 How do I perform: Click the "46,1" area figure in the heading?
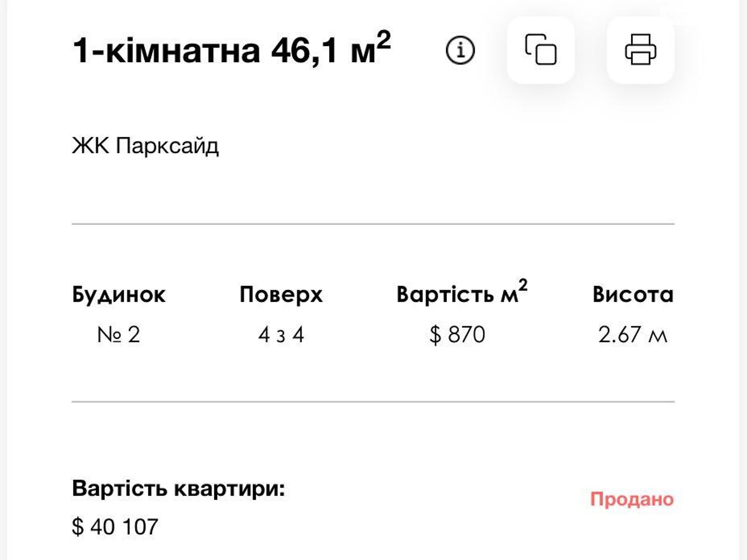304,50
